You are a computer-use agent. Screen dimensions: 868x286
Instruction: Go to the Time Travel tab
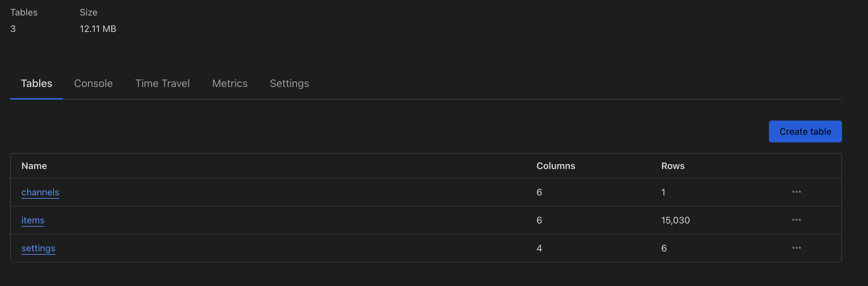(162, 83)
